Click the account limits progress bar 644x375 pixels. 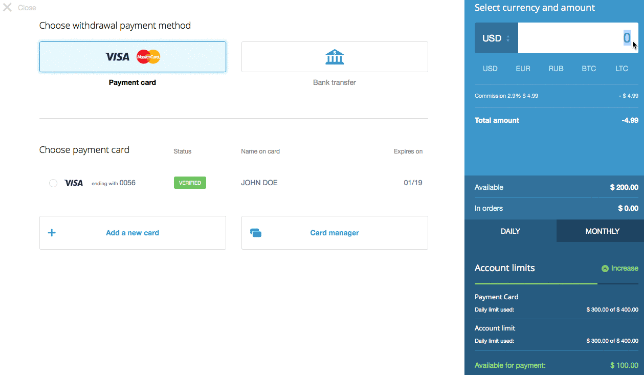point(557,283)
